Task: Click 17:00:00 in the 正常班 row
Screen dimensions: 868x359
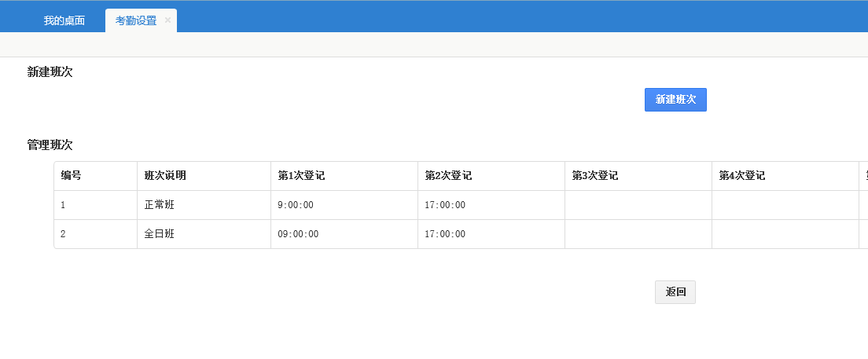Action: (445, 205)
